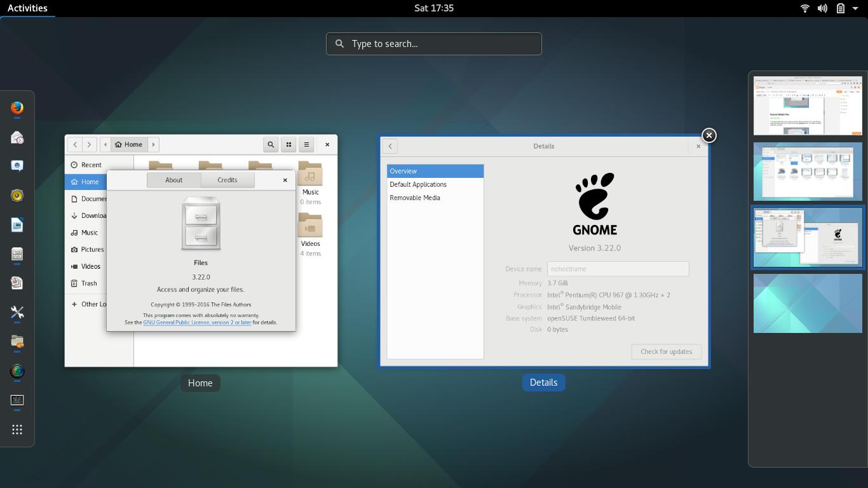The height and width of the screenshot is (488, 868).
Task: Click the Home path bar button
Action: pos(129,144)
